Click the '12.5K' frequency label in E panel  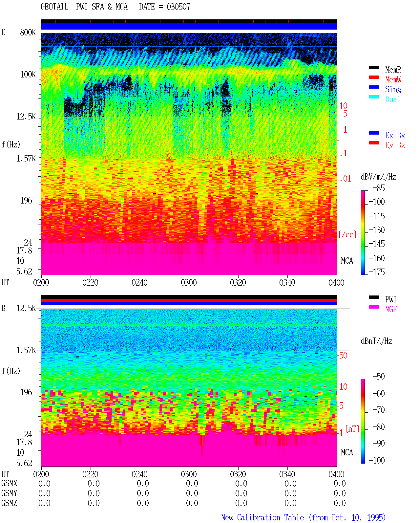click(26, 116)
